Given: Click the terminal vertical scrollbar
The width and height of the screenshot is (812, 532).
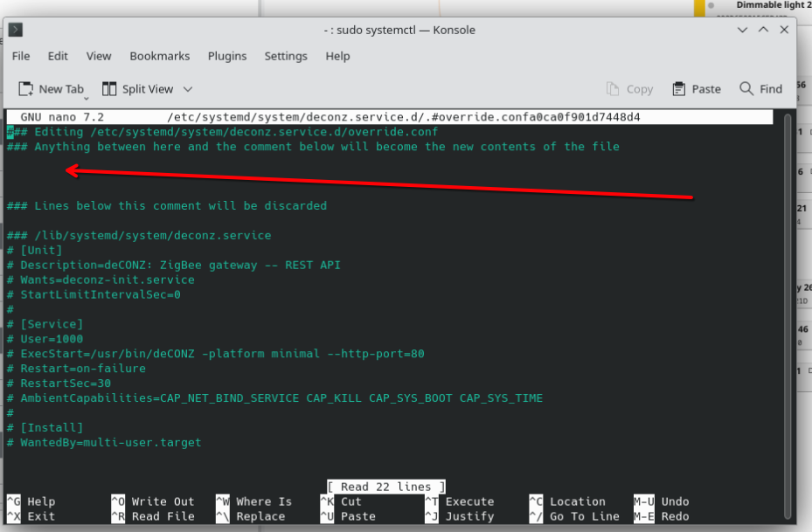Looking at the screenshot, I should [789, 306].
